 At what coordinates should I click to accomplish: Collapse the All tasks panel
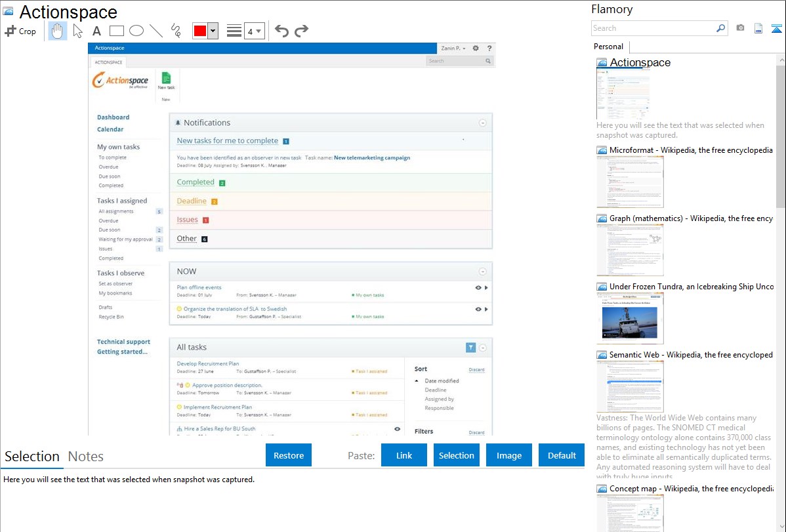point(483,348)
